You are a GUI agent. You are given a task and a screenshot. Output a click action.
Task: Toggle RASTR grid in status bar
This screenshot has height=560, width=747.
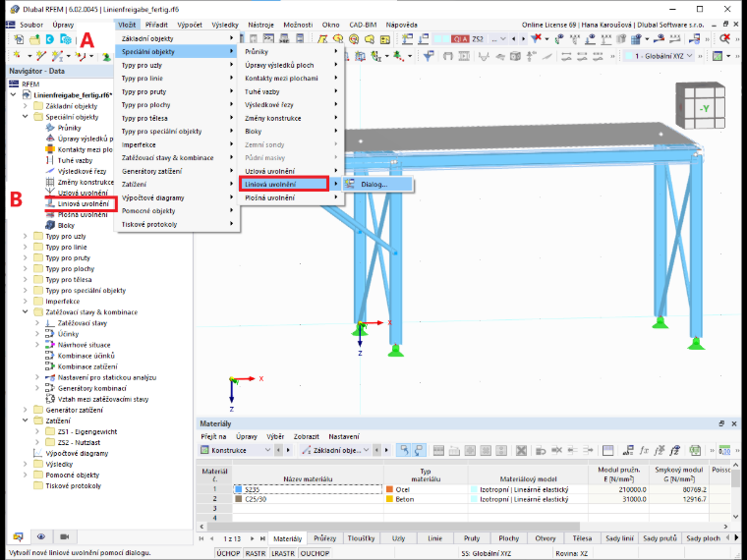pyautogui.click(x=256, y=553)
